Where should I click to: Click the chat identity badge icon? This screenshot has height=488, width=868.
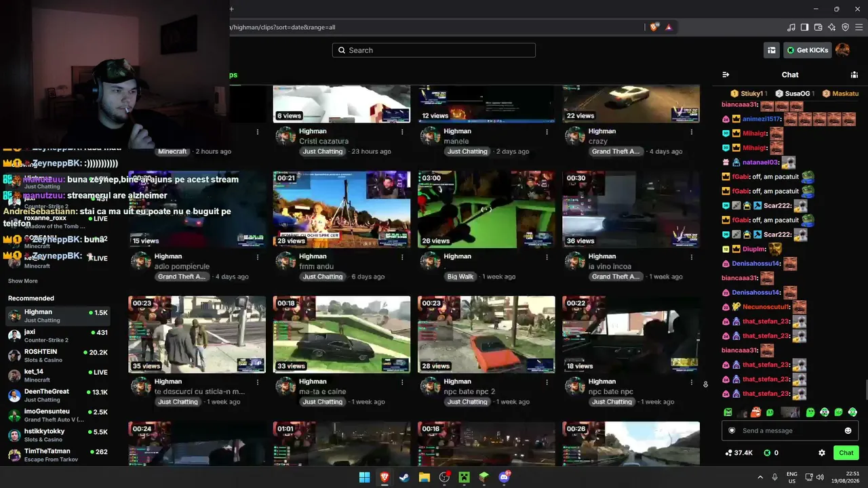(x=732, y=430)
